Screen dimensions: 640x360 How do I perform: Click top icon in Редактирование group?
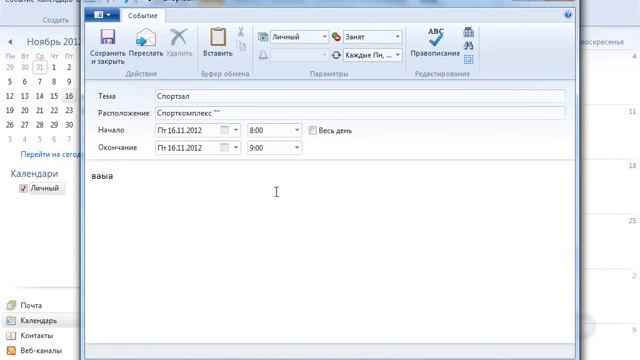[x=469, y=32]
